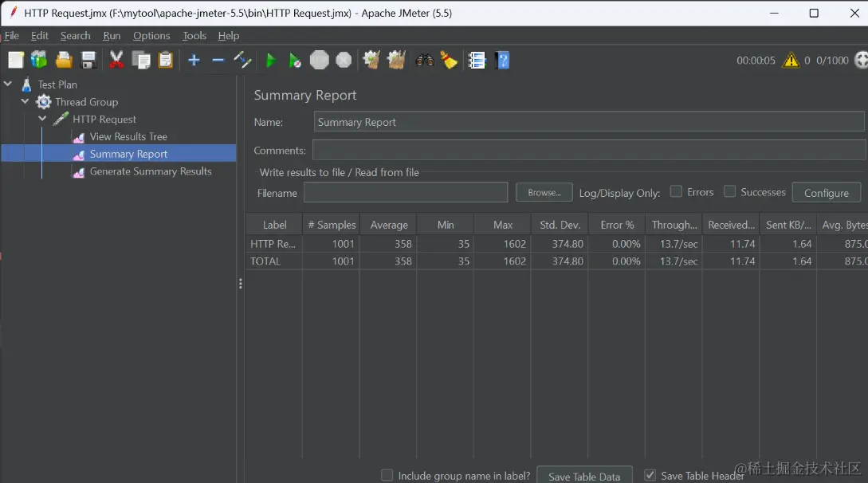Open the Help menu
Screen dimensions: 868x483
pos(229,35)
